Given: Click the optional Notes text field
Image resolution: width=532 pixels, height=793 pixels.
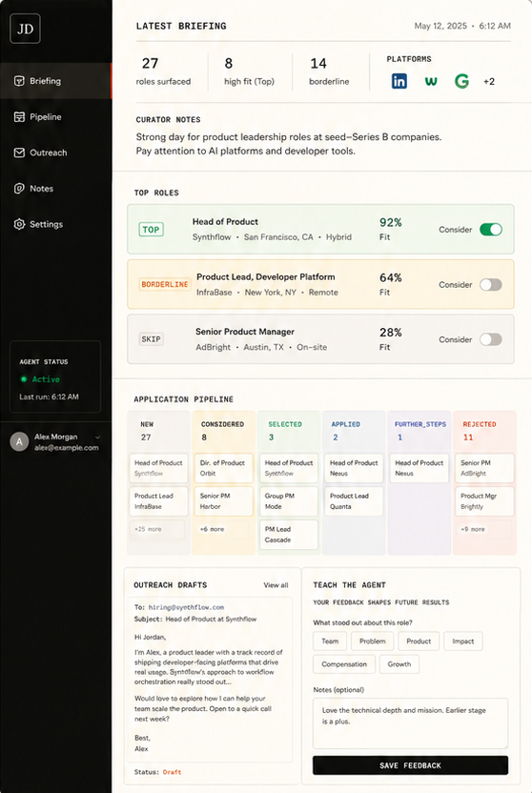Looking at the screenshot, I should pyautogui.click(x=410, y=723).
